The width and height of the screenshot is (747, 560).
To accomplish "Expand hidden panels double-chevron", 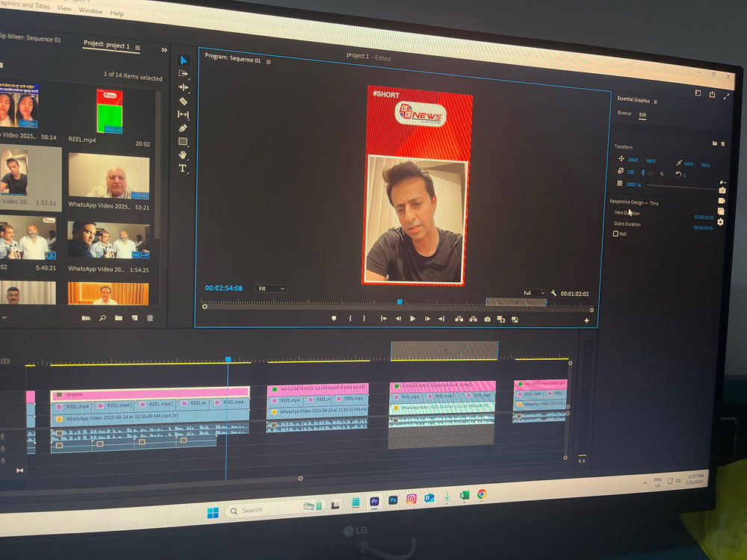I will pyautogui.click(x=164, y=49).
